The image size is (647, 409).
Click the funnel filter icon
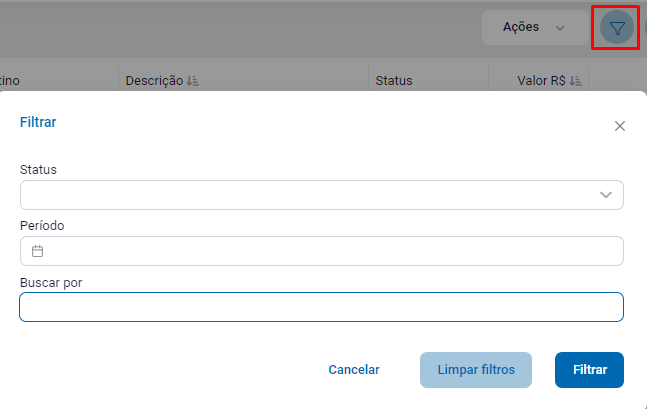(617, 28)
